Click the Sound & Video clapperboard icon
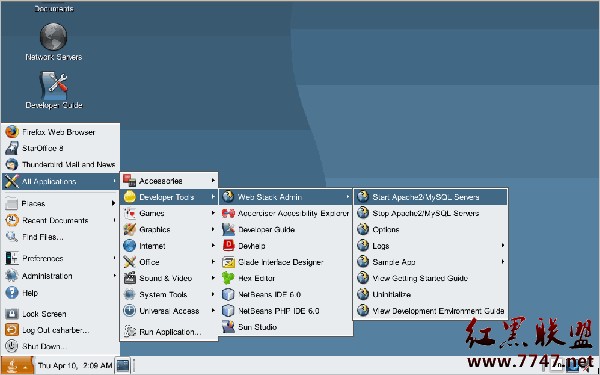Screen dimensions: 600x375 point(130,278)
